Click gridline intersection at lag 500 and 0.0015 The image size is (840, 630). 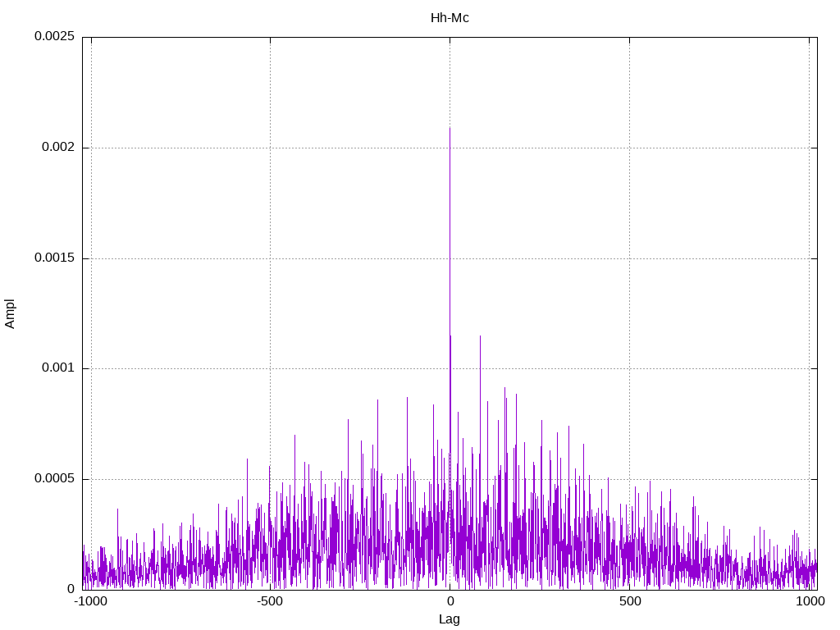(x=629, y=258)
